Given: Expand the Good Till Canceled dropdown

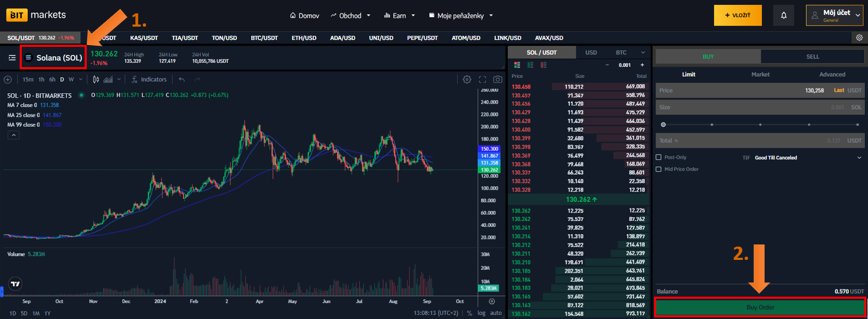Looking at the screenshot, I should pyautogui.click(x=807, y=158).
